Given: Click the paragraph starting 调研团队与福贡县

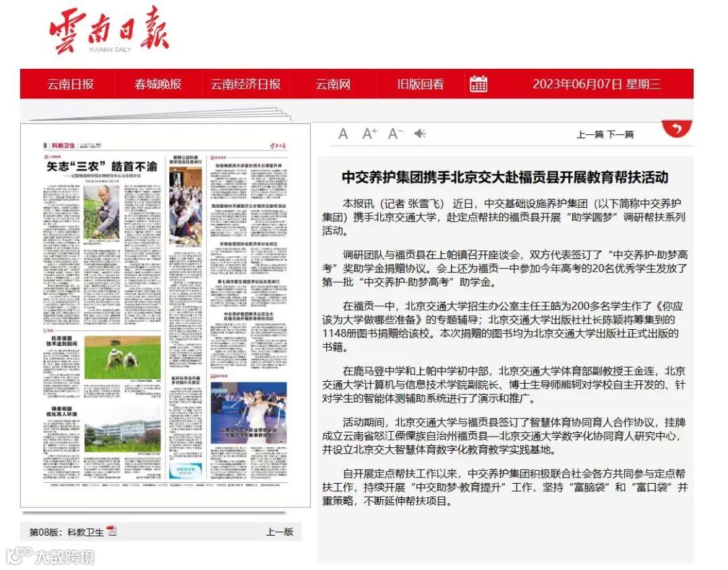Looking at the screenshot, I should click(505, 268).
